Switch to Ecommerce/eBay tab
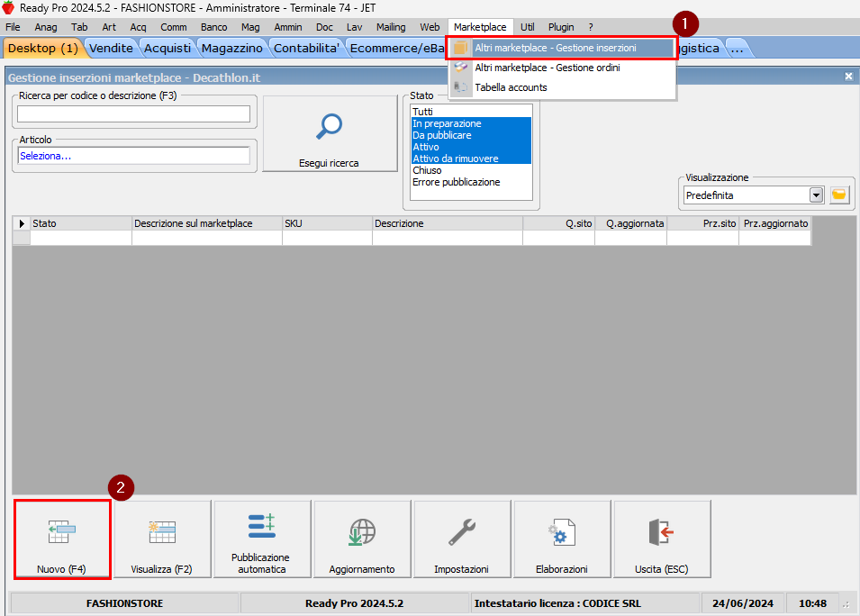Image resolution: width=860 pixels, height=616 pixels. pyautogui.click(x=397, y=49)
